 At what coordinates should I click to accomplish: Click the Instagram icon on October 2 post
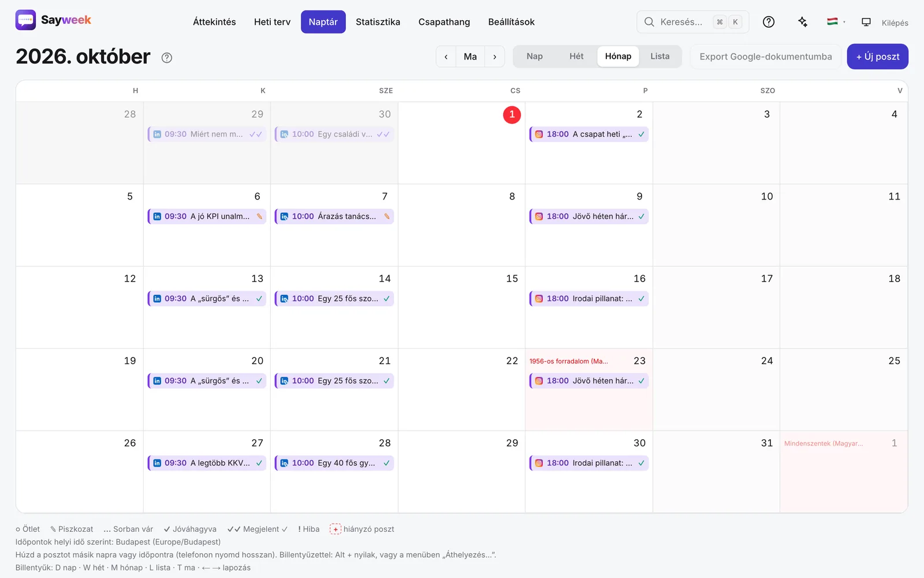click(539, 134)
